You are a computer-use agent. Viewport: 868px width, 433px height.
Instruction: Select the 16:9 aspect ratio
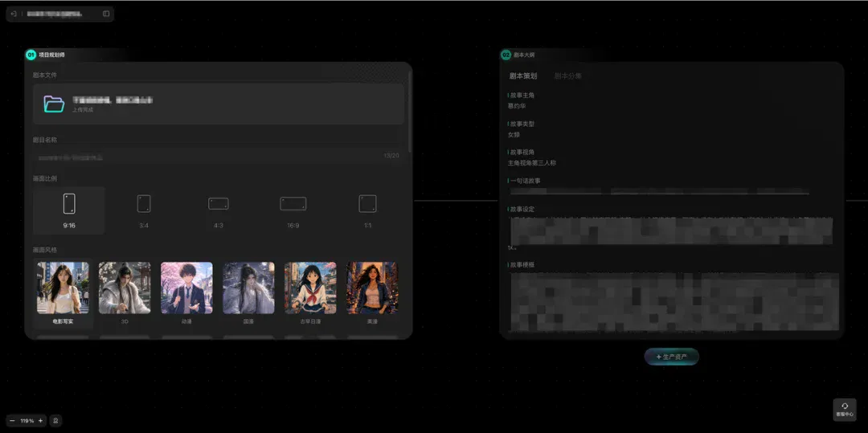tap(293, 210)
